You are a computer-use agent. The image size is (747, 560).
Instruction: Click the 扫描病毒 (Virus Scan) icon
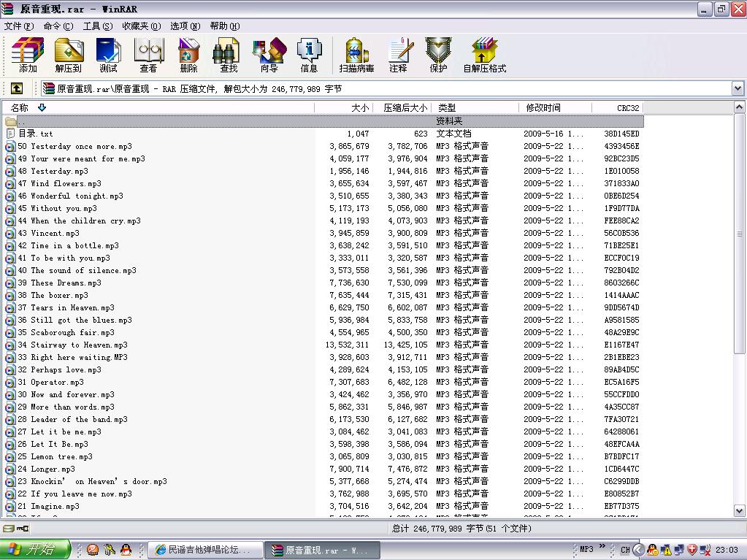pos(356,55)
